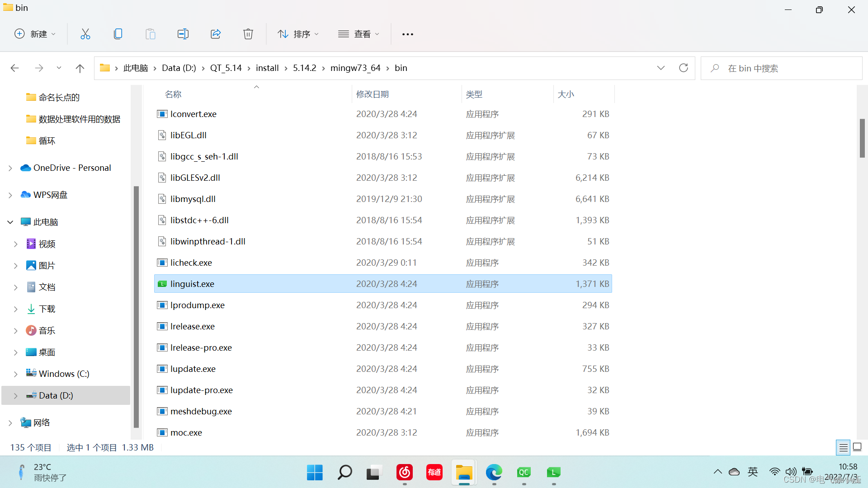The width and height of the screenshot is (868, 488).
Task: Click the Paste icon
Action: [151, 34]
